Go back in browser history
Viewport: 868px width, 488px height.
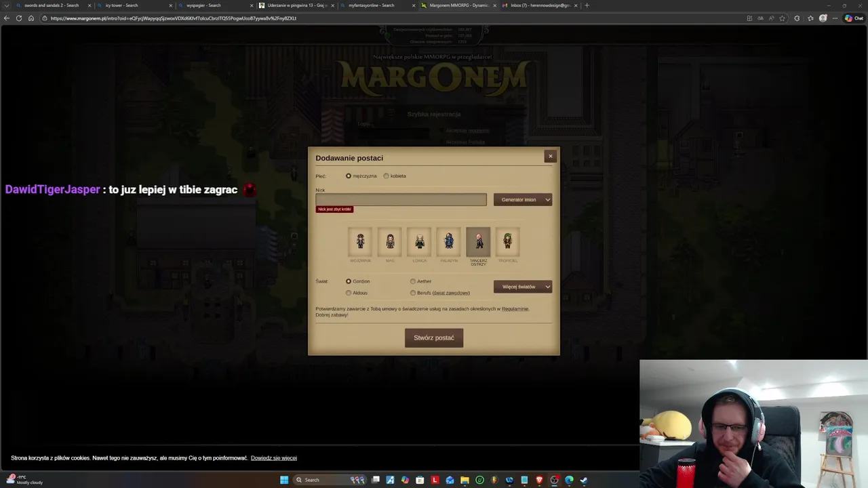pos(7,18)
